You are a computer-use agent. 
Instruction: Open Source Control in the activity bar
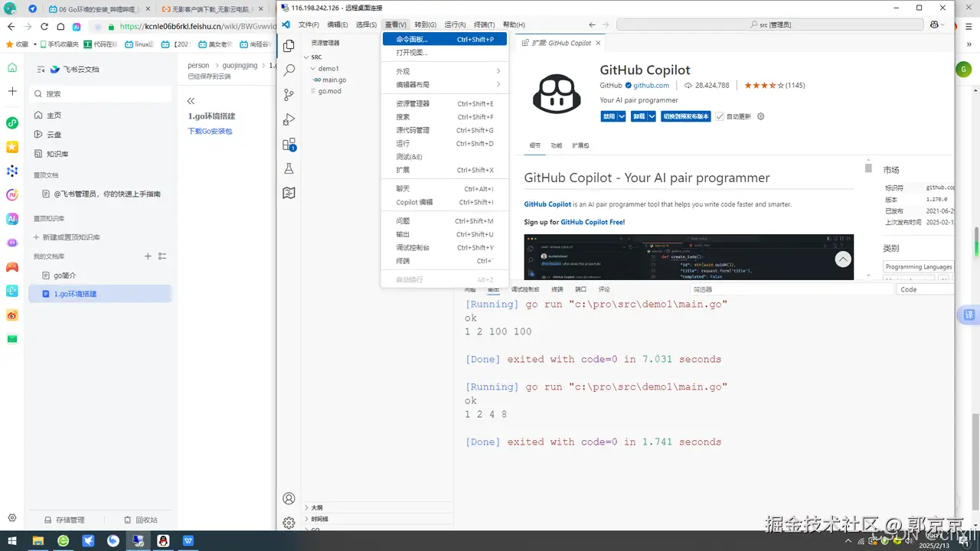tap(289, 95)
